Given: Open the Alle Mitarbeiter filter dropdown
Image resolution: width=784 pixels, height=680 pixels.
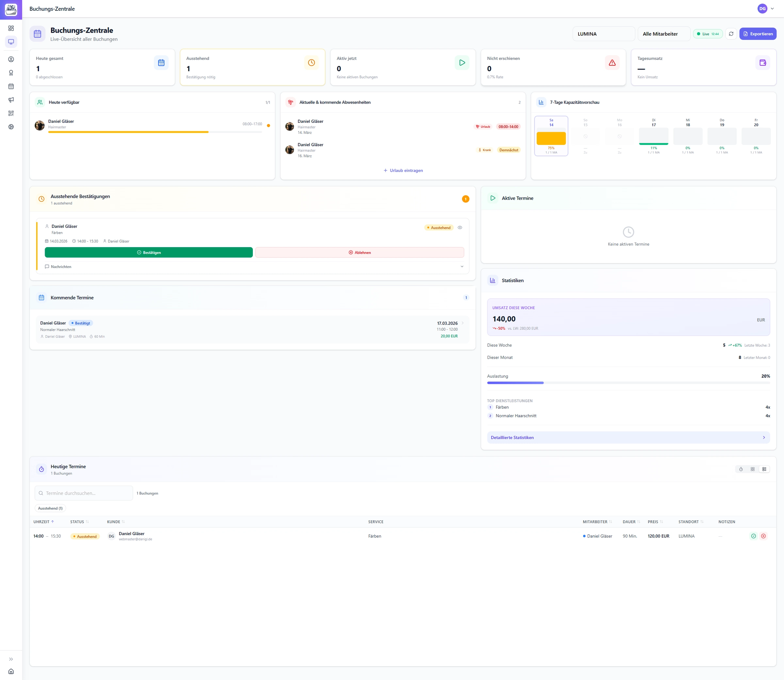Looking at the screenshot, I should click(664, 34).
